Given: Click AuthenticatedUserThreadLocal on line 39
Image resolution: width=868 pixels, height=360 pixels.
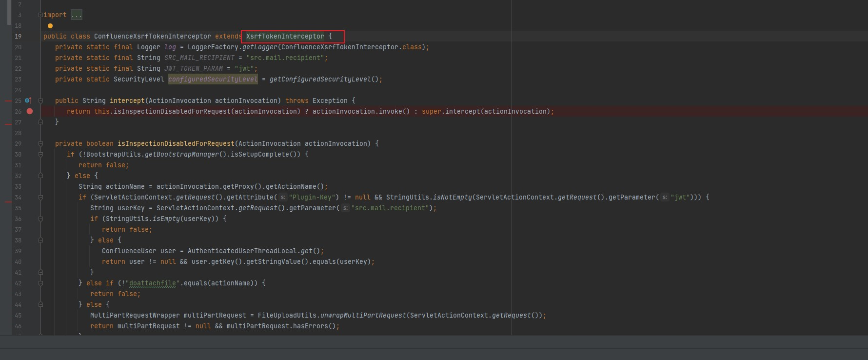Looking at the screenshot, I should click(242, 251).
